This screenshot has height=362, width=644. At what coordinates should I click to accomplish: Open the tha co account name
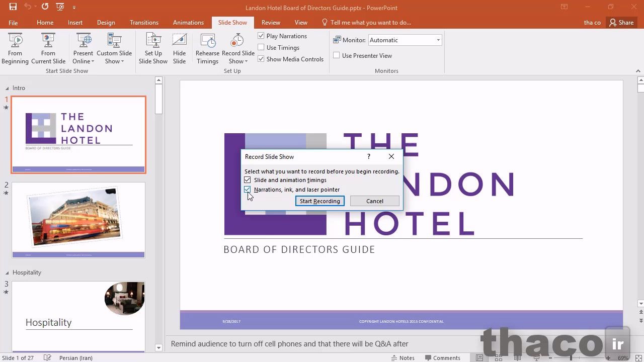(x=592, y=23)
